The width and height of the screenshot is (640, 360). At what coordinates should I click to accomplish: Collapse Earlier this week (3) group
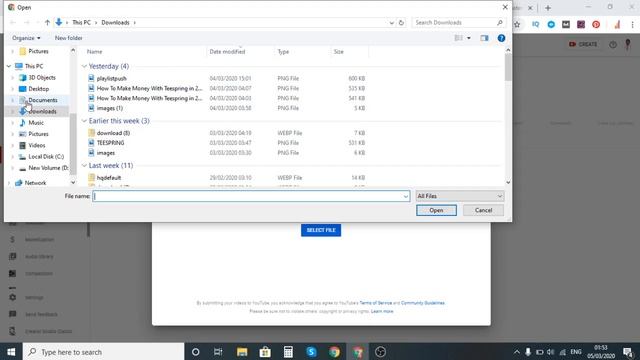tap(84, 121)
